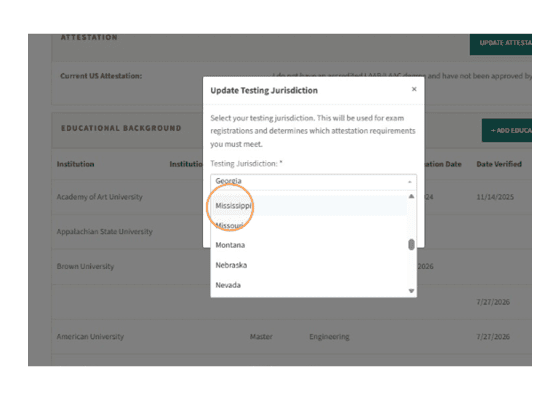This screenshot has width=560, height=400.
Task: Select Missouri from the jurisdiction list
Action: [x=309, y=225]
